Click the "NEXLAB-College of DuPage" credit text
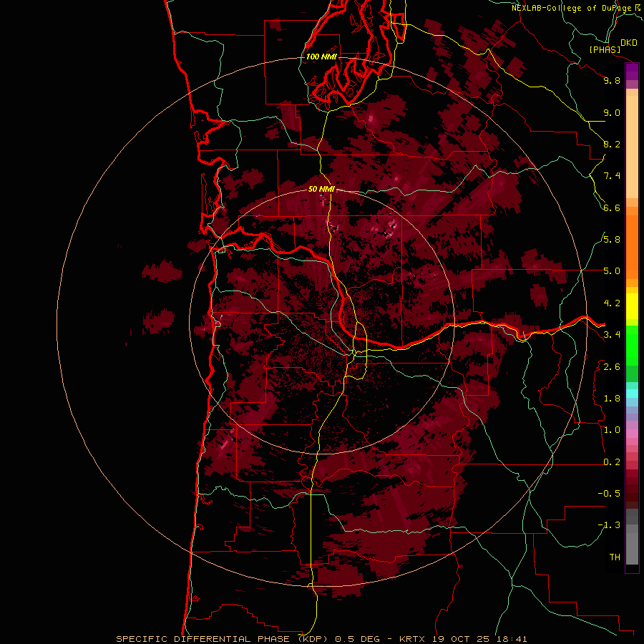The height and width of the screenshot is (644, 644). [x=571, y=8]
